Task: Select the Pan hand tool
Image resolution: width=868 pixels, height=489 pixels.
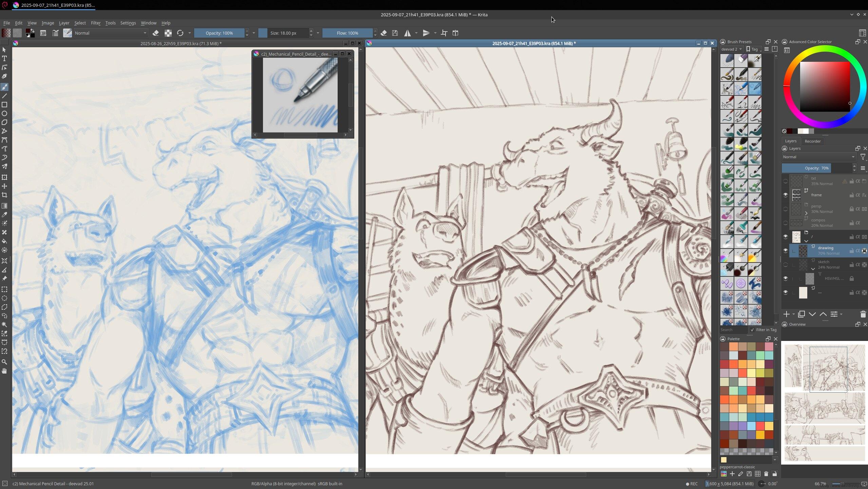Action: [x=4, y=371]
